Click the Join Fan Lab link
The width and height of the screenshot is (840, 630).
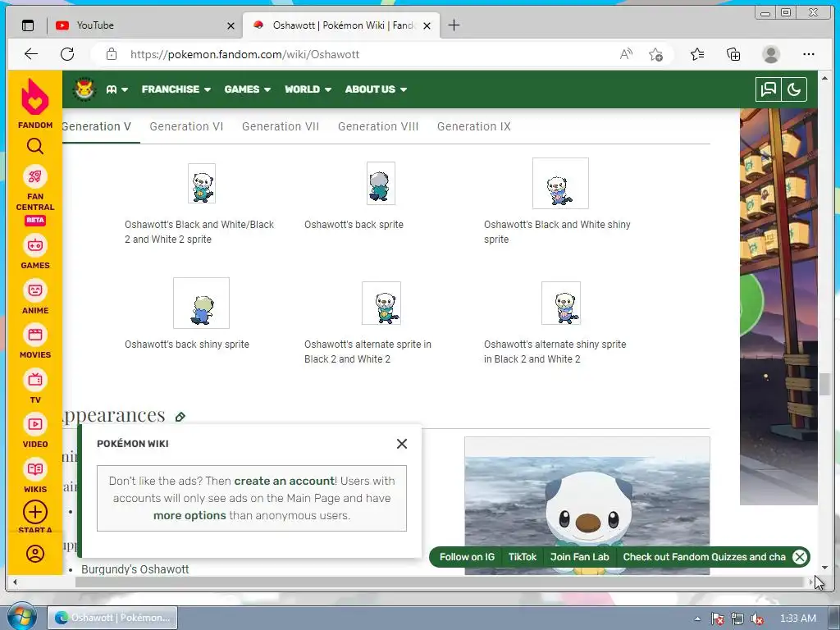click(580, 557)
